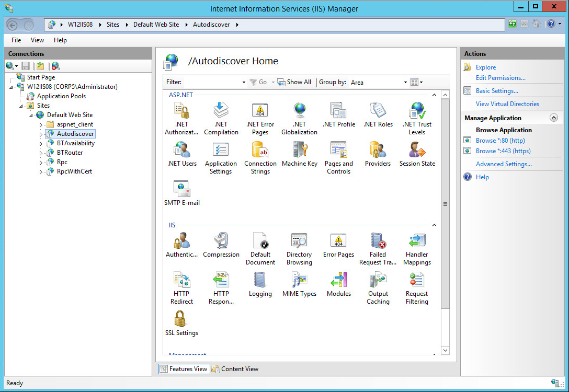Open the Advanced Settings link

pyautogui.click(x=504, y=164)
